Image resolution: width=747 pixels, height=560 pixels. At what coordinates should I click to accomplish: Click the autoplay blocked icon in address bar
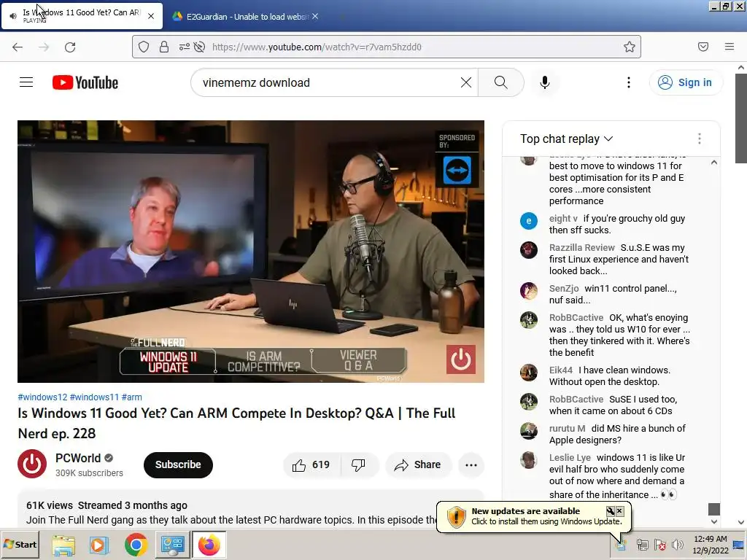(200, 47)
